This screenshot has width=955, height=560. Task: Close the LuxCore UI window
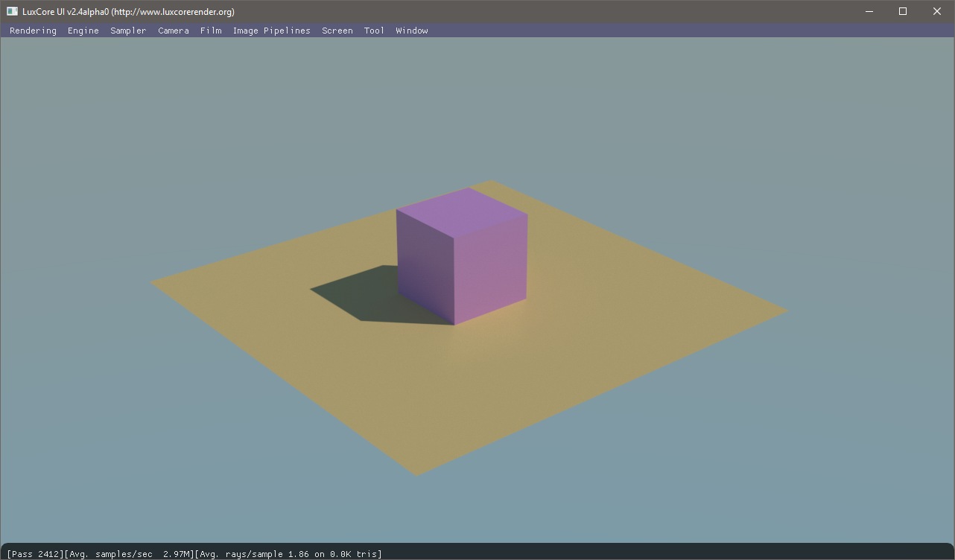[937, 11]
